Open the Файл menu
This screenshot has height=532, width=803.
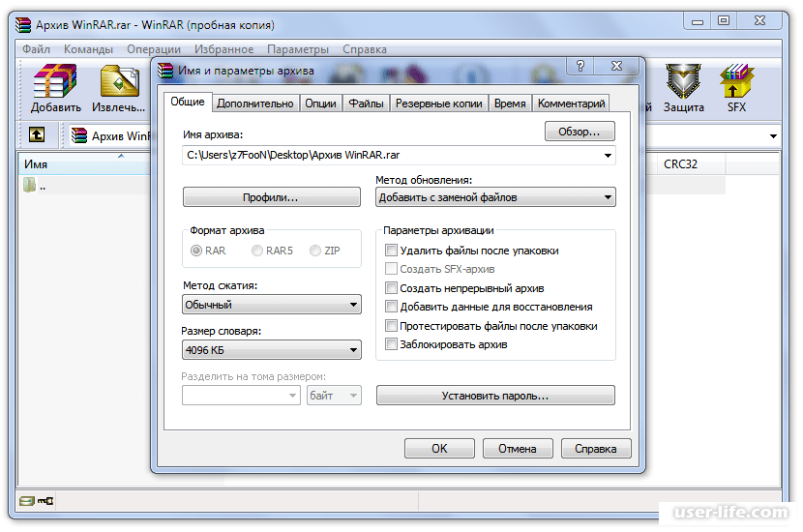point(37,49)
